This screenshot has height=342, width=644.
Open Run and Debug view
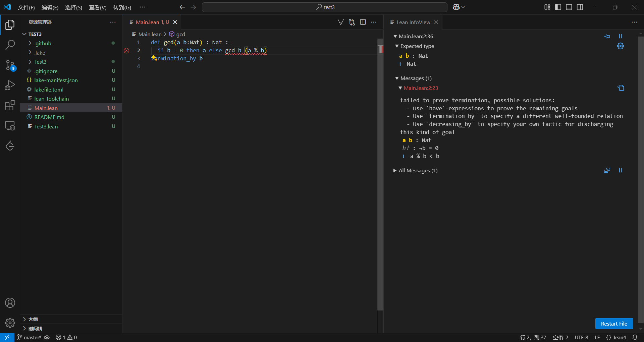[10, 85]
